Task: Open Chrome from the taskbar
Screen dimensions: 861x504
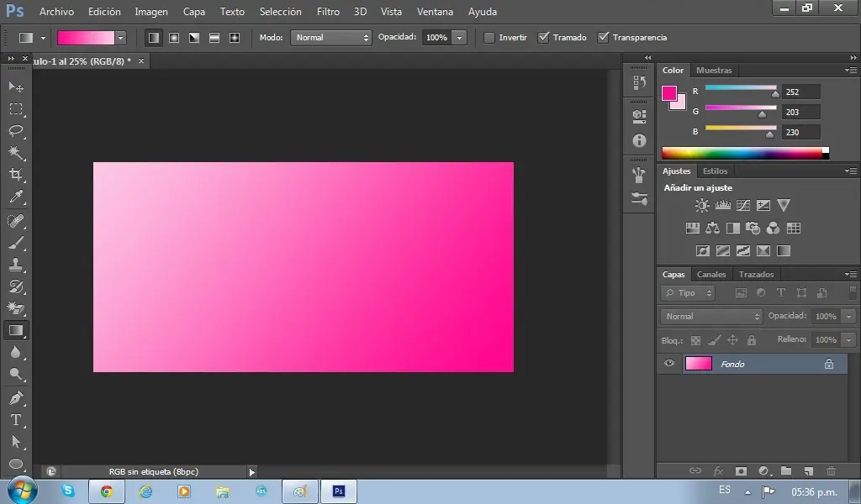Action: (x=107, y=491)
